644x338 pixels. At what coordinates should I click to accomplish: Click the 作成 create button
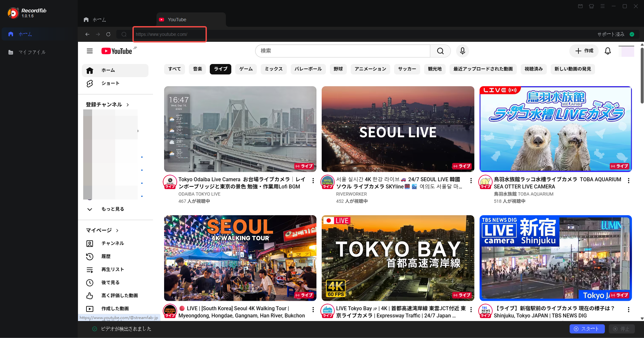point(584,51)
